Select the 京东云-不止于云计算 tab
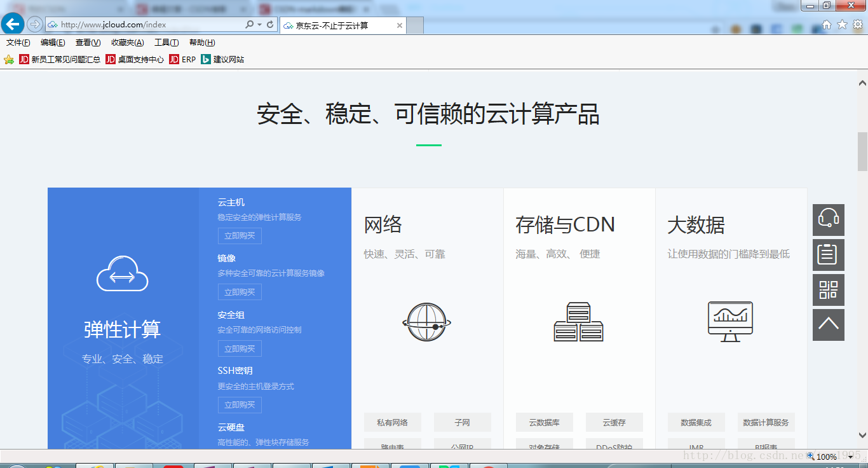This screenshot has width=868, height=468. click(x=343, y=25)
